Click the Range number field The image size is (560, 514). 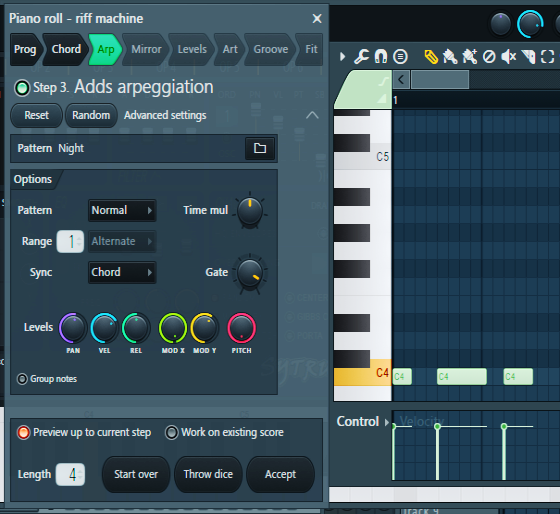pyautogui.click(x=70, y=242)
